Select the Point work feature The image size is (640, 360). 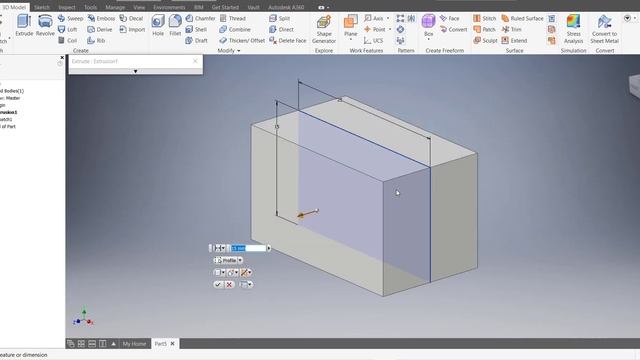[x=375, y=29]
